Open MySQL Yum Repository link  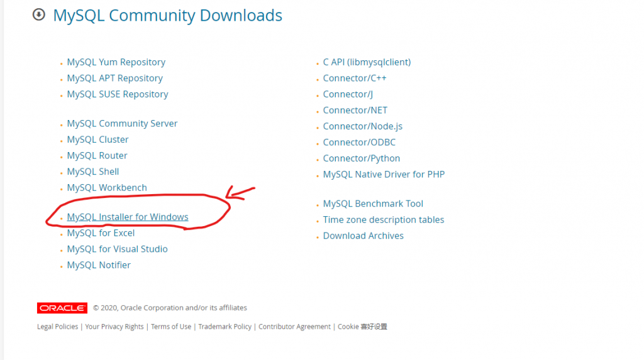point(116,62)
